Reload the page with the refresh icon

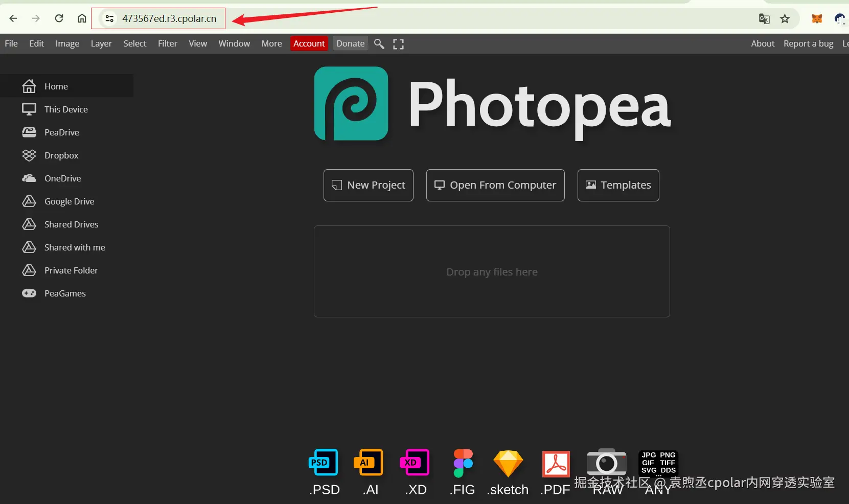click(x=59, y=18)
